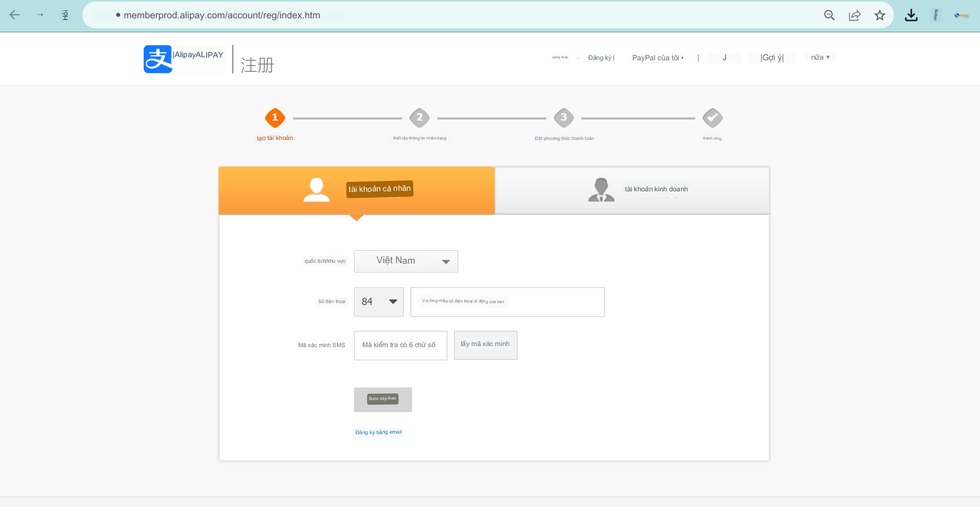Viewport: 980px width, 507px height.
Task: Focus the mobile phone number input field
Action: [x=508, y=302]
